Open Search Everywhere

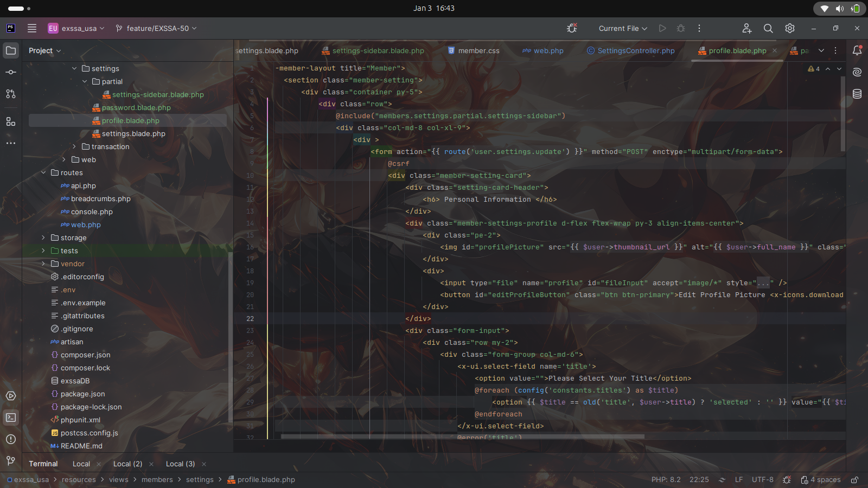(x=768, y=28)
